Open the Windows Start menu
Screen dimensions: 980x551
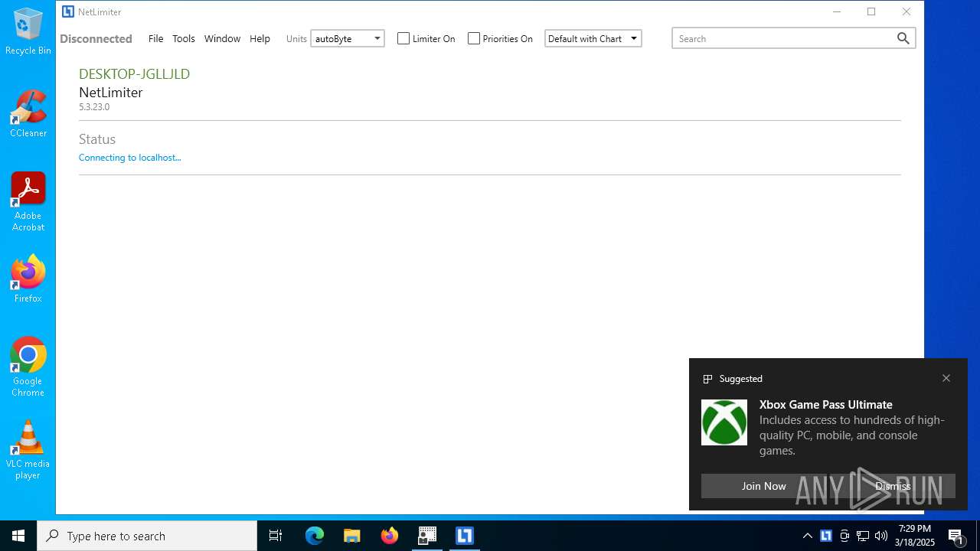tap(18, 536)
